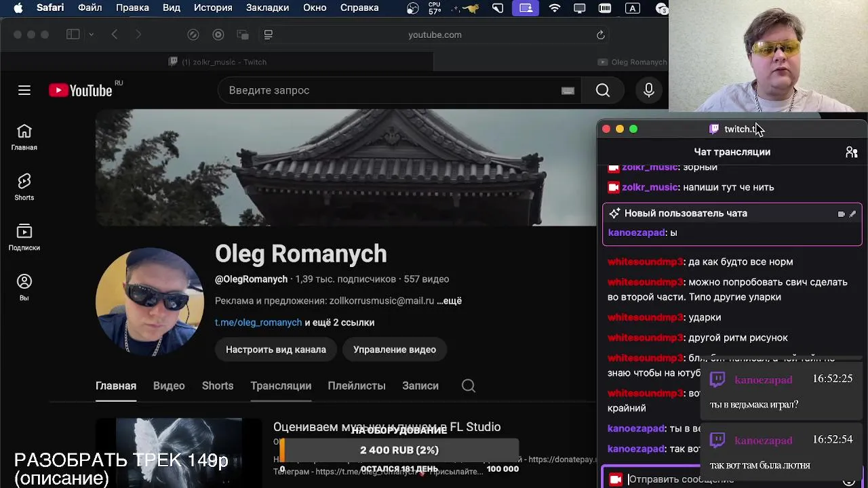Open Wi-Fi status in menu bar
Image resolution: width=868 pixels, height=488 pixels.
tap(555, 8)
